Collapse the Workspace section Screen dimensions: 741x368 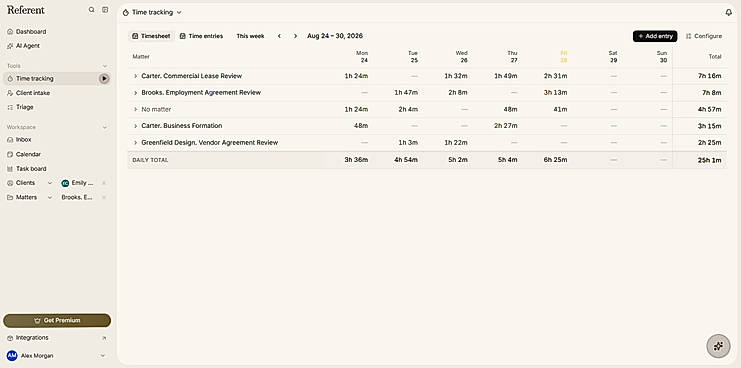click(x=104, y=128)
